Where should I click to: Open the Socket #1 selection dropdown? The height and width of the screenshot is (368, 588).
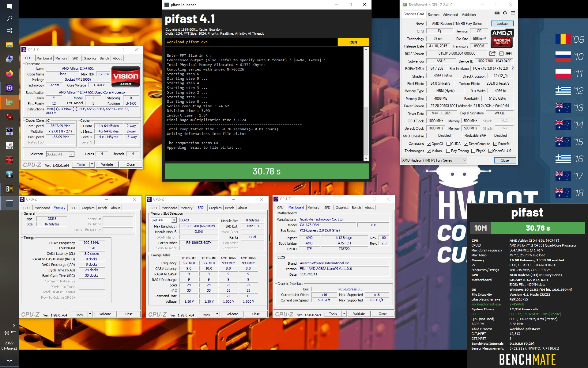60,154
